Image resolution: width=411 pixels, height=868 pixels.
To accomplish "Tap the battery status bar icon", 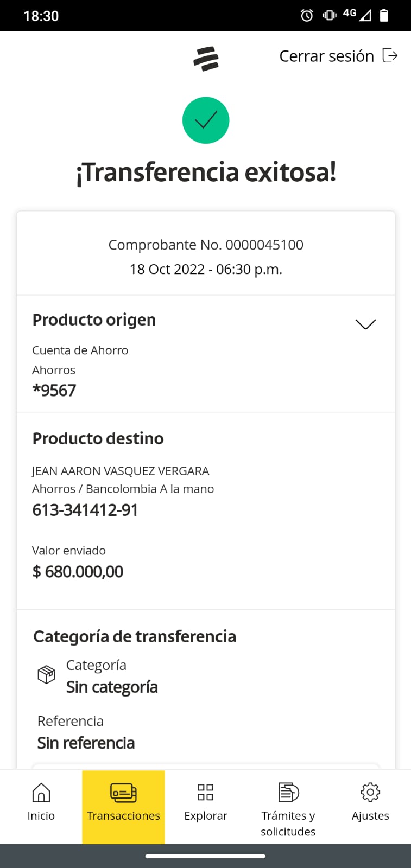I will (x=384, y=16).
